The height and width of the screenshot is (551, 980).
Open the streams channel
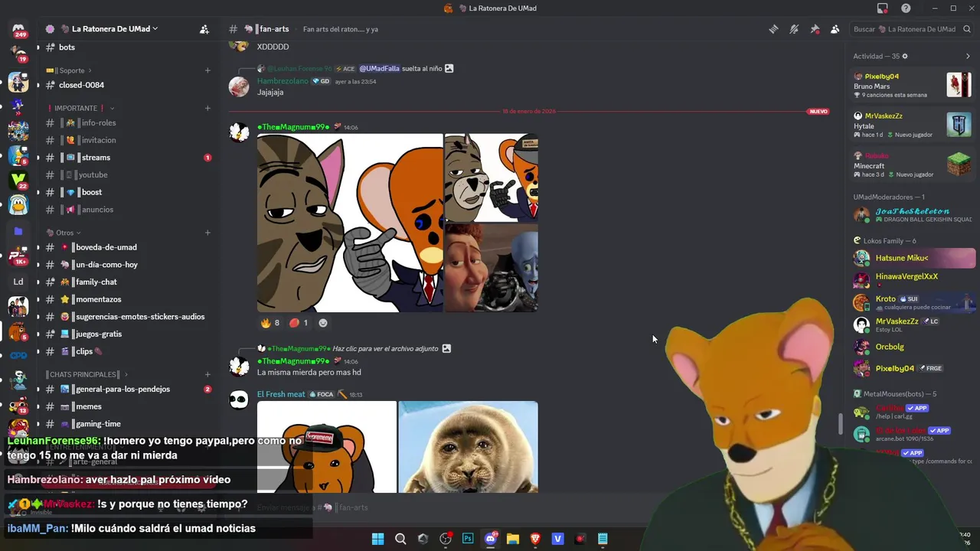click(129, 158)
